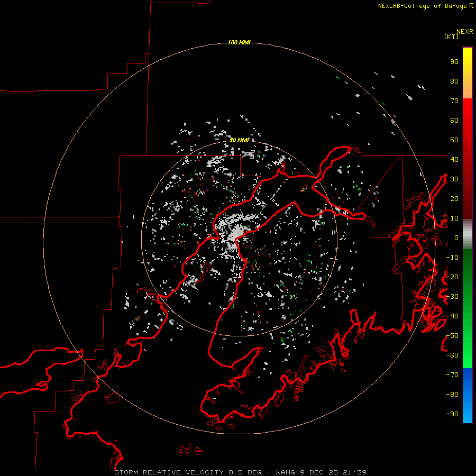This screenshot has width=476, height=476.
Task: Click the -90 value on velocity scale
Action: click(x=452, y=414)
